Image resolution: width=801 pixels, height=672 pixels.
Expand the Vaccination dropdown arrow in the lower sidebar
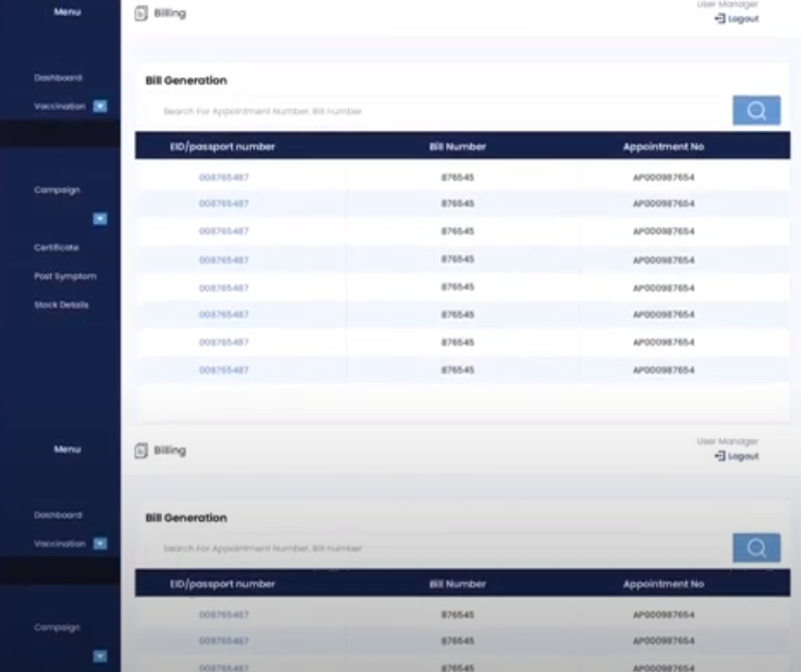100,543
